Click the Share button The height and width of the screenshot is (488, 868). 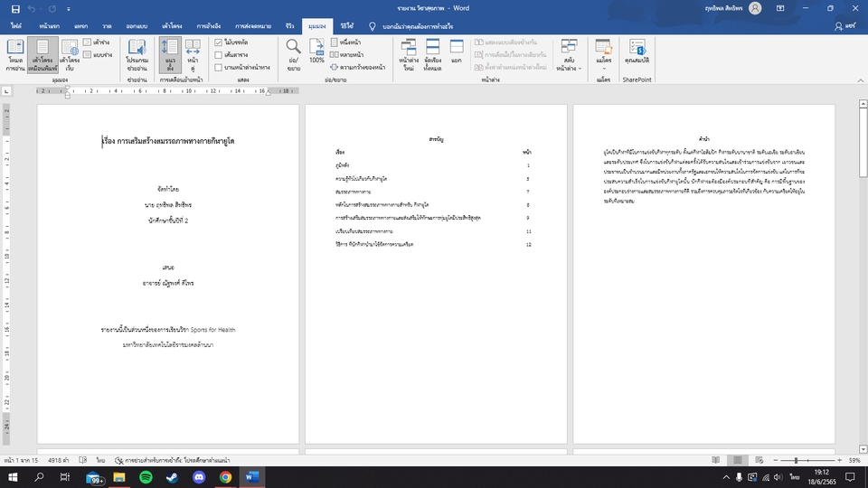click(x=845, y=26)
